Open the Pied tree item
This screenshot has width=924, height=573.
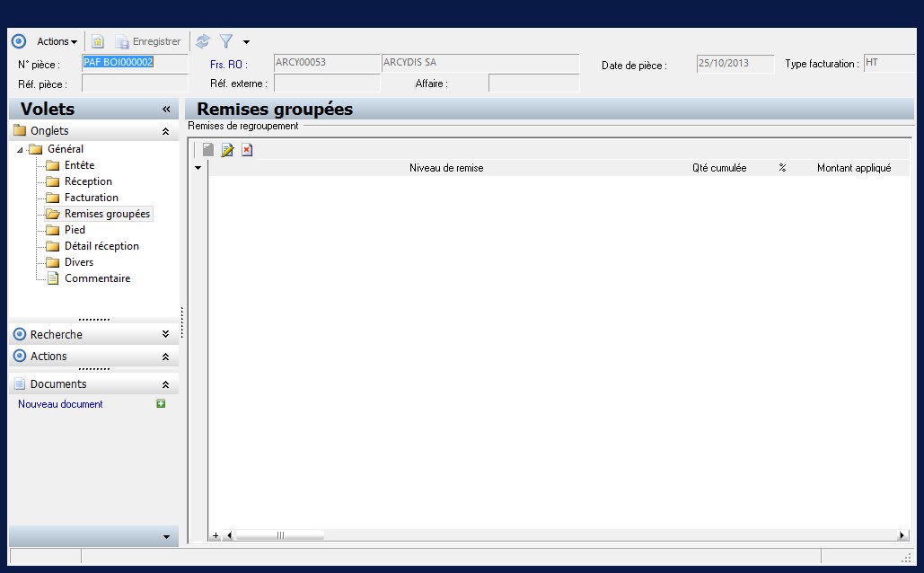[x=75, y=230]
